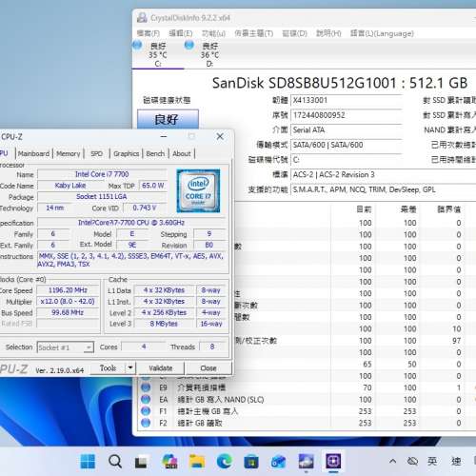Click the 1196.20 MHz core speed value
The height and width of the screenshot is (476, 476).
click(68, 290)
